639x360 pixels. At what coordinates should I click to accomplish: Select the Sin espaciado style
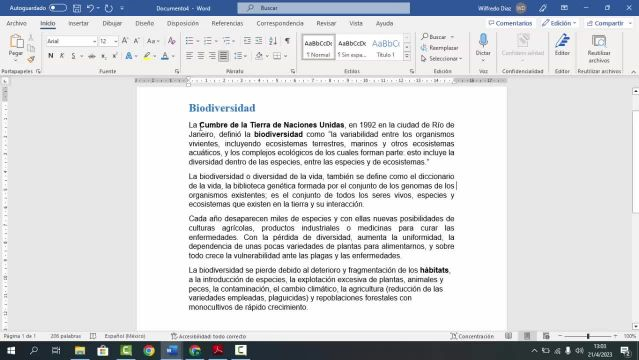coord(352,47)
